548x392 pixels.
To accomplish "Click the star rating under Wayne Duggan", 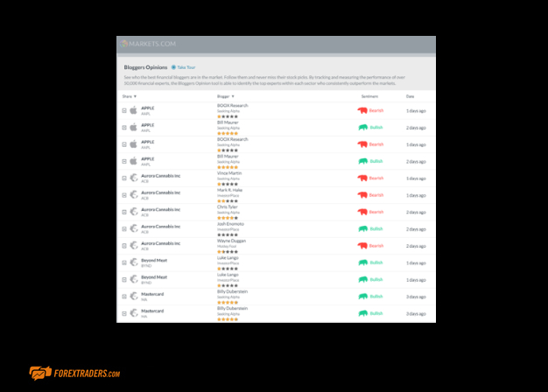I will (x=228, y=251).
